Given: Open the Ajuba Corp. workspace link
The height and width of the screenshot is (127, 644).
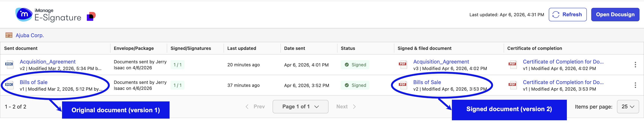Looking at the screenshot, I should coord(30,35).
